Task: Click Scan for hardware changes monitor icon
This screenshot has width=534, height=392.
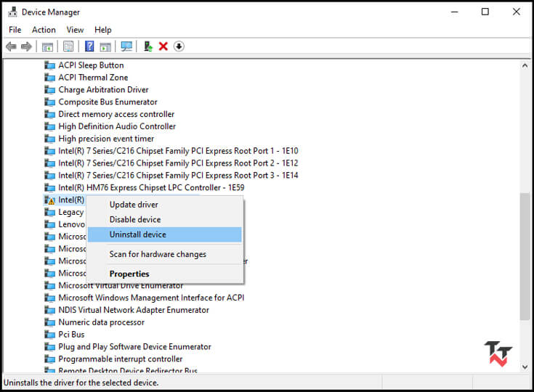Action: (x=126, y=46)
